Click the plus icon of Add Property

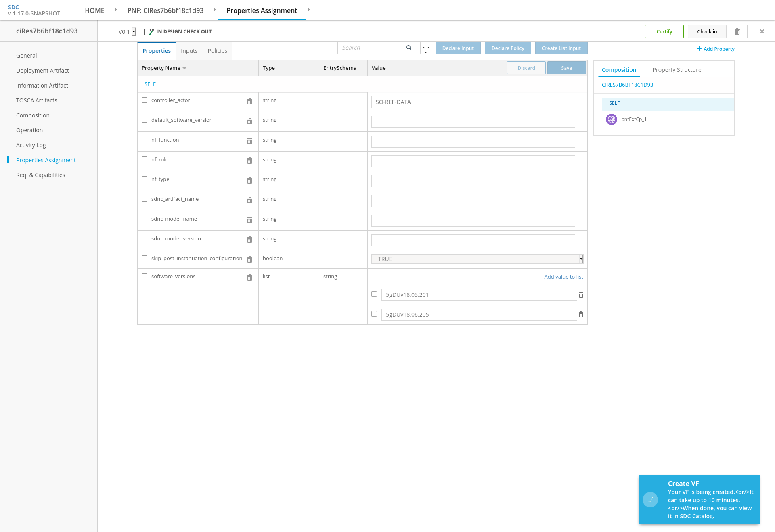tap(699, 48)
